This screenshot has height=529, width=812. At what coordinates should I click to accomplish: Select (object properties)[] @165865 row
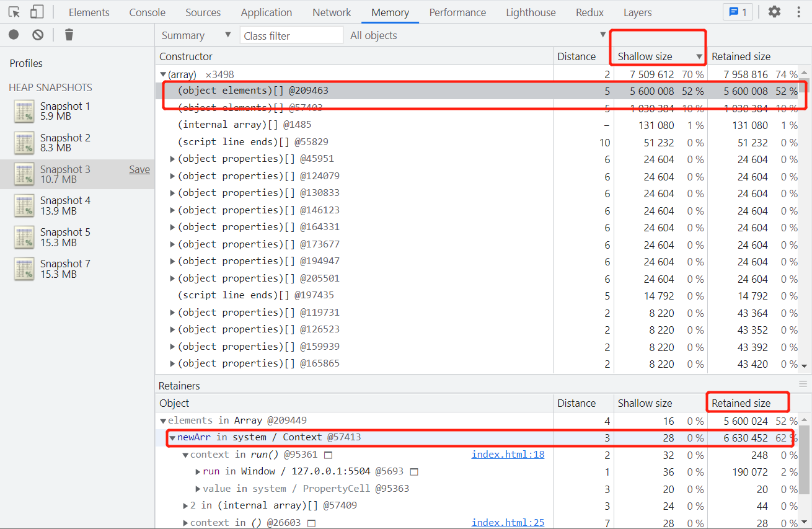click(x=477, y=363)
